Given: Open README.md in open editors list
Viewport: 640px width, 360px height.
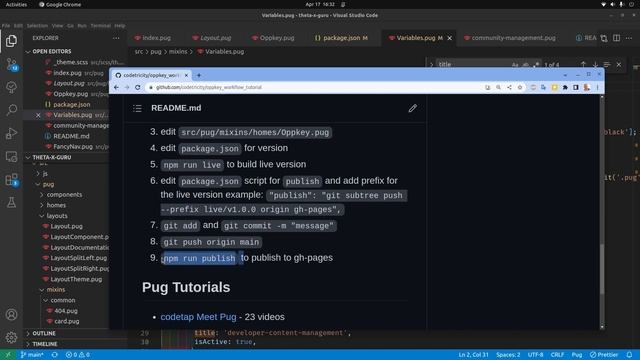Looking at the screenshot, I should 71,136.
